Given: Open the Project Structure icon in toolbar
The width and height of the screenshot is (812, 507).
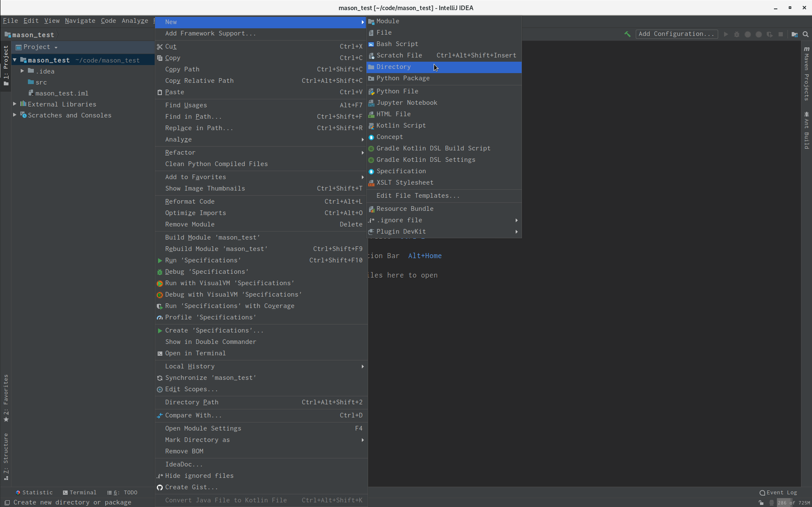Looking at the screenshot, I should coord(795,34).
